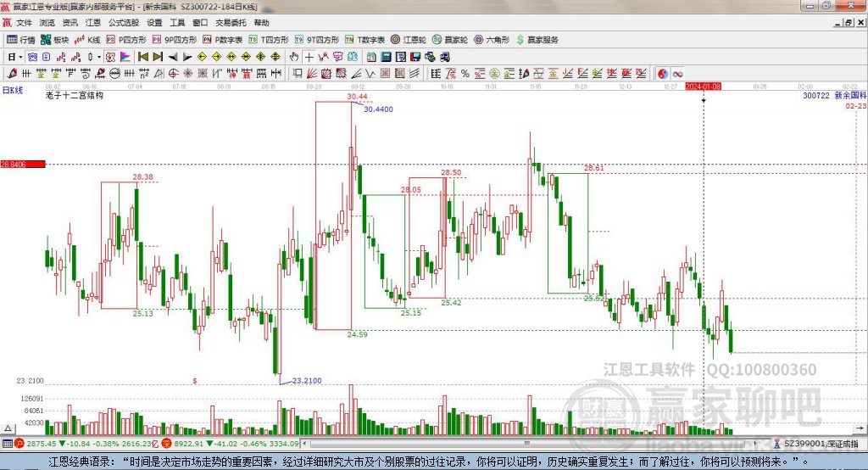Screen dimensions: 868x470
Task: Open the calculator icon
Action: click(x=386, y=57)
